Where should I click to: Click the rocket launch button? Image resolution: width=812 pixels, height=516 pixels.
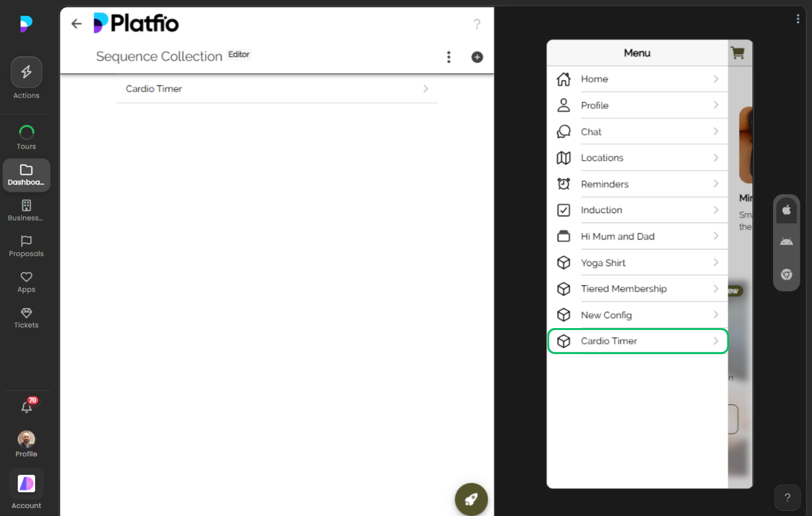click(x=471, y=499)
